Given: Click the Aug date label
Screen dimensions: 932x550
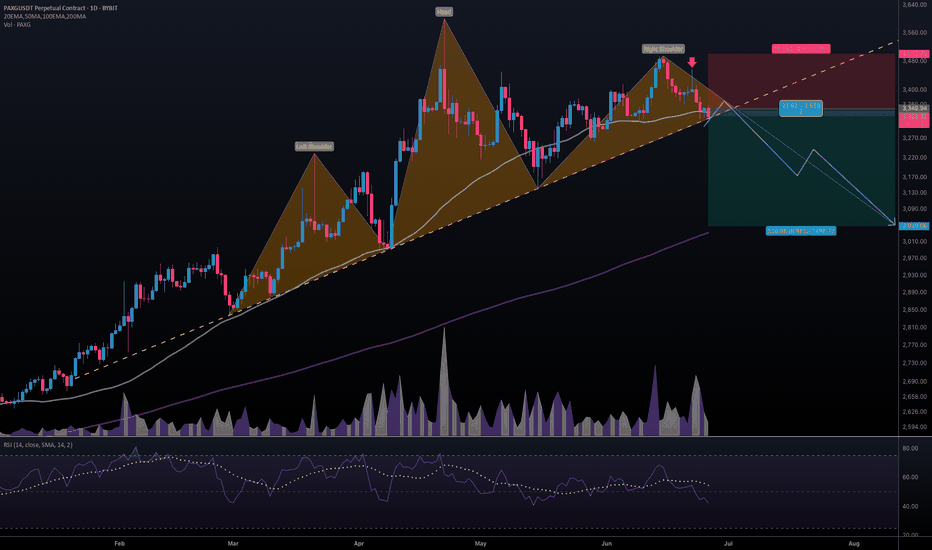Looking at the screenshot, I should coord(854,543).
